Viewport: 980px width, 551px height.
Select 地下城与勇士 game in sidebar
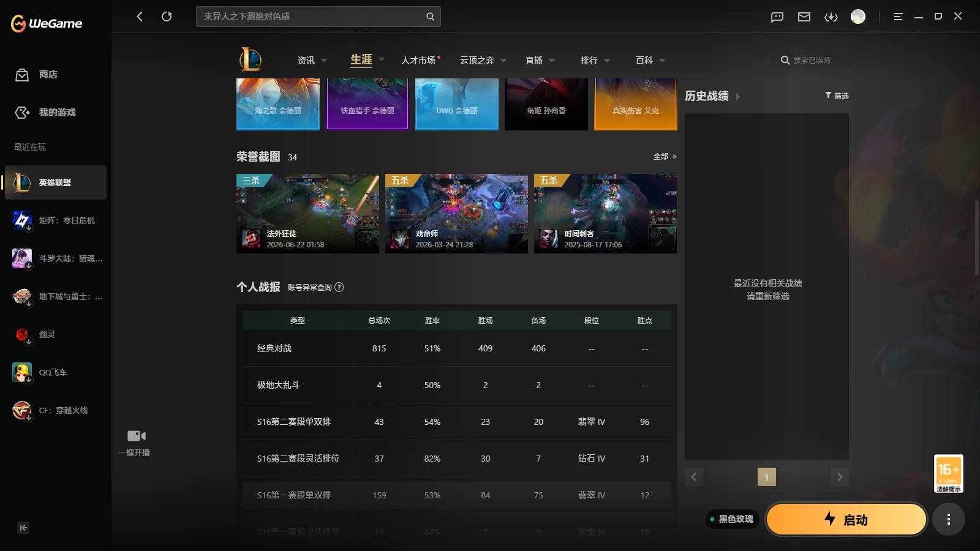[x=56, y=296]
